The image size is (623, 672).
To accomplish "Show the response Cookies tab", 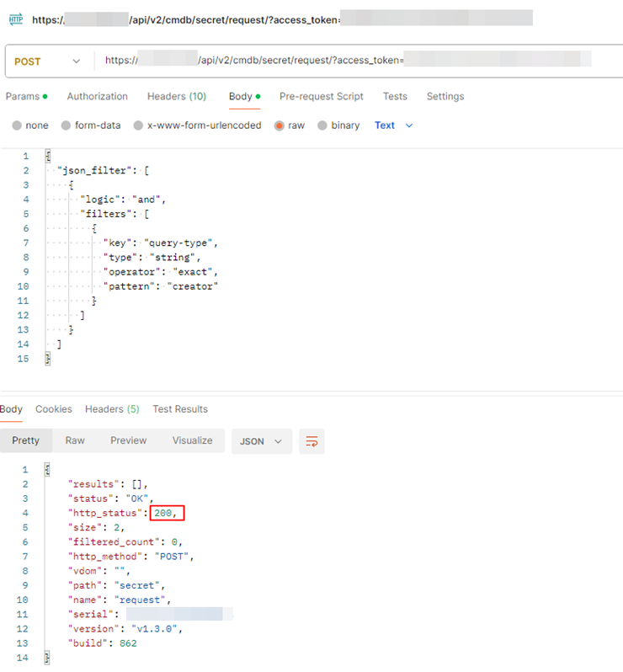I will 54,409.
